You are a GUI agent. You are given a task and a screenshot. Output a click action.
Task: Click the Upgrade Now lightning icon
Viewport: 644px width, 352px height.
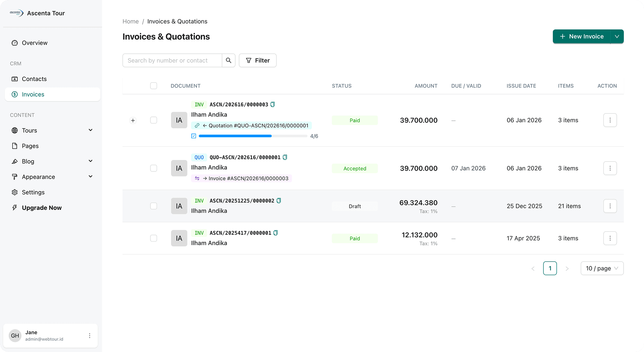[x=15, y=208]
